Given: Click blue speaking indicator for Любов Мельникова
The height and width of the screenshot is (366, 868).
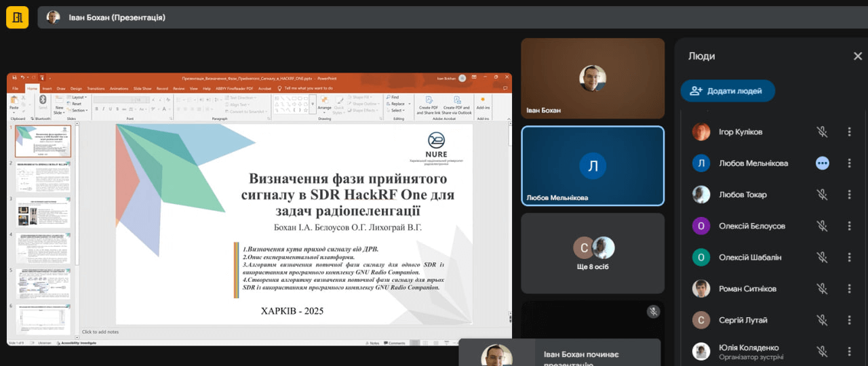Looking at the screenshot, I should pos(822,163).
